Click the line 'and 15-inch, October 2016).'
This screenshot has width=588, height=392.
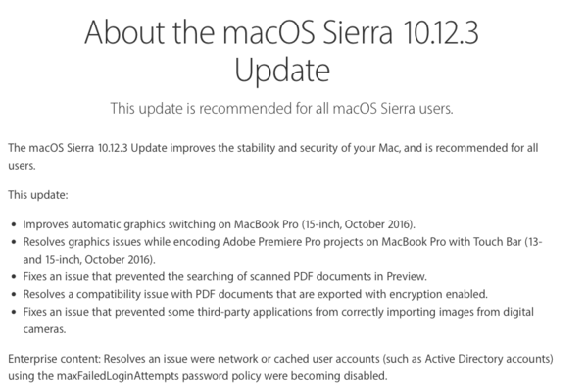click(x=89, y=260)
